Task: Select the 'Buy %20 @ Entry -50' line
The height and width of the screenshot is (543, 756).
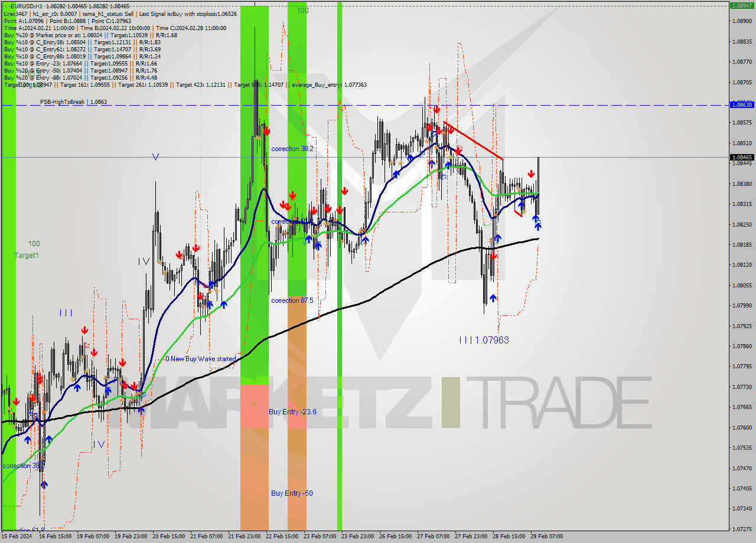Action: pos(80,70)
